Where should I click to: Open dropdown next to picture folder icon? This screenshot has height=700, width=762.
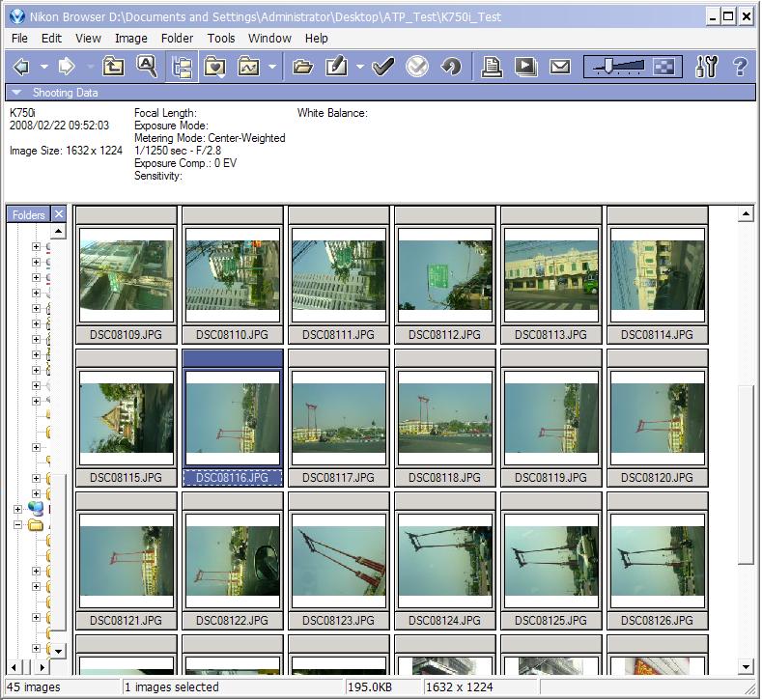click(272, 67)
